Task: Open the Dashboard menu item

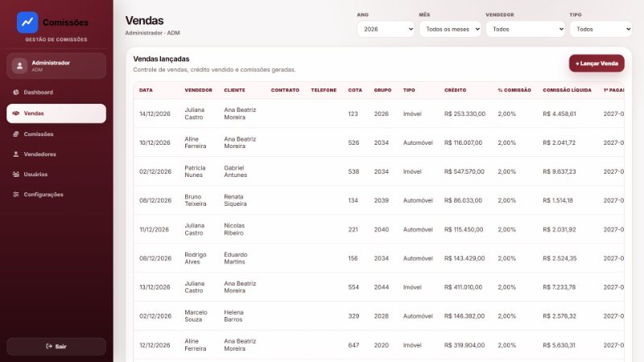Action: pyautogui.click(x=56, y=93)
